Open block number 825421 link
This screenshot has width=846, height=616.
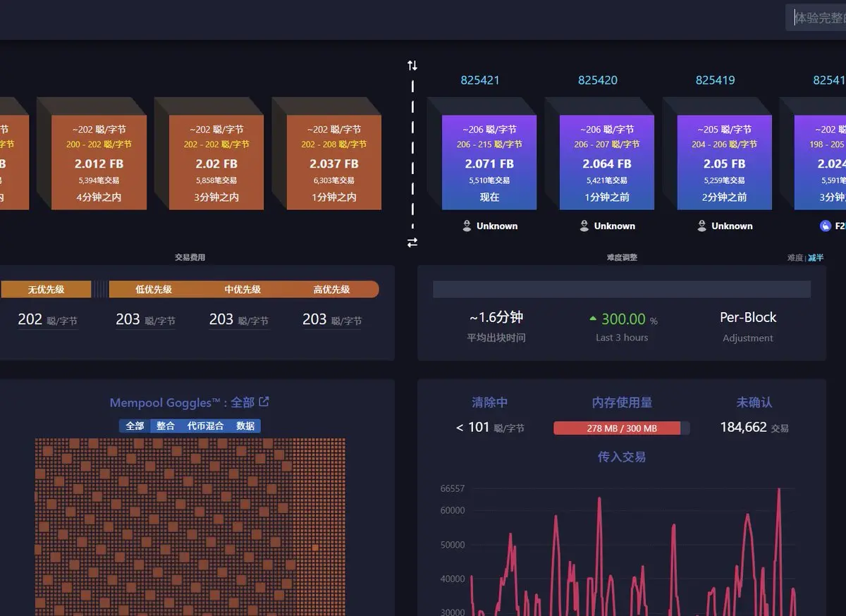coord(480,80)
